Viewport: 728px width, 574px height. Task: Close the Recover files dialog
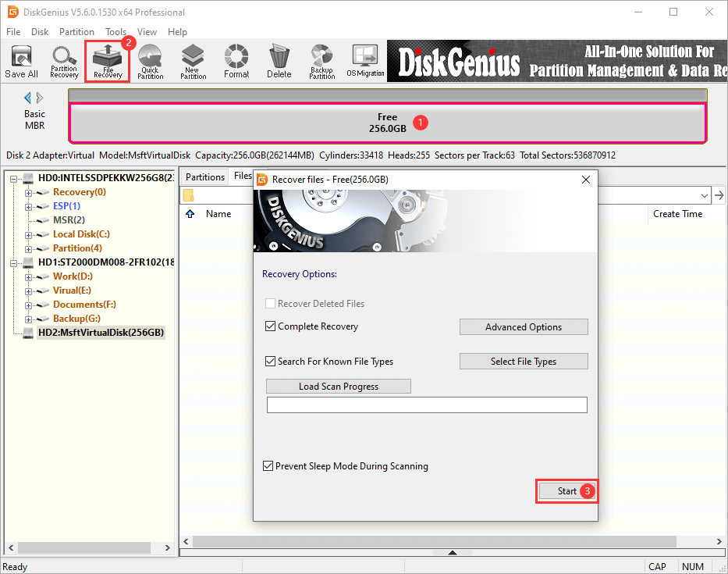586,180
